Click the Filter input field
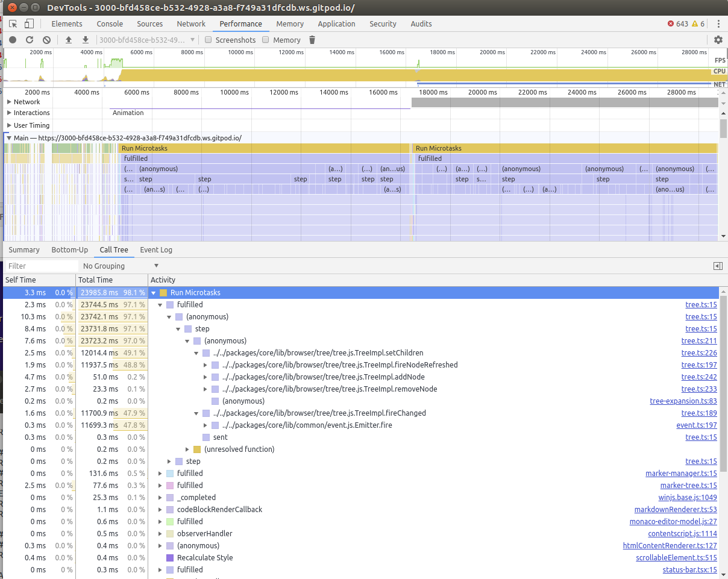728x579 pixels. (41, 266)
